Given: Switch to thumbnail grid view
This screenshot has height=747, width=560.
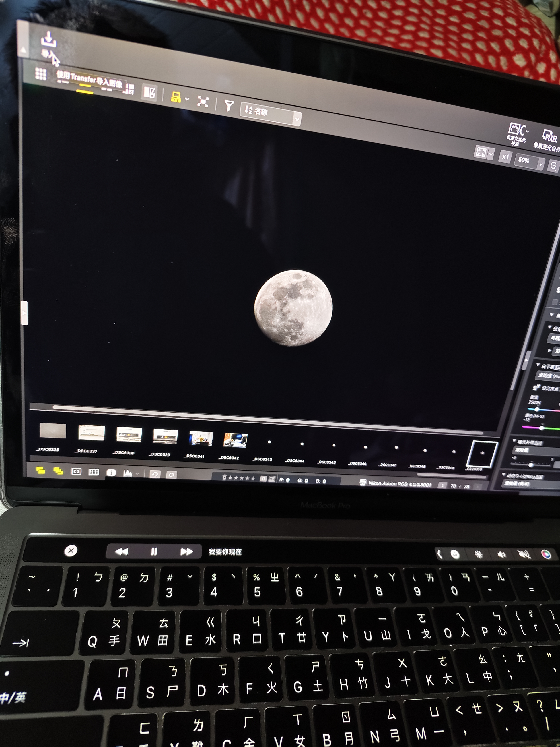Looking at the screenshot, I should coord(41,74).
